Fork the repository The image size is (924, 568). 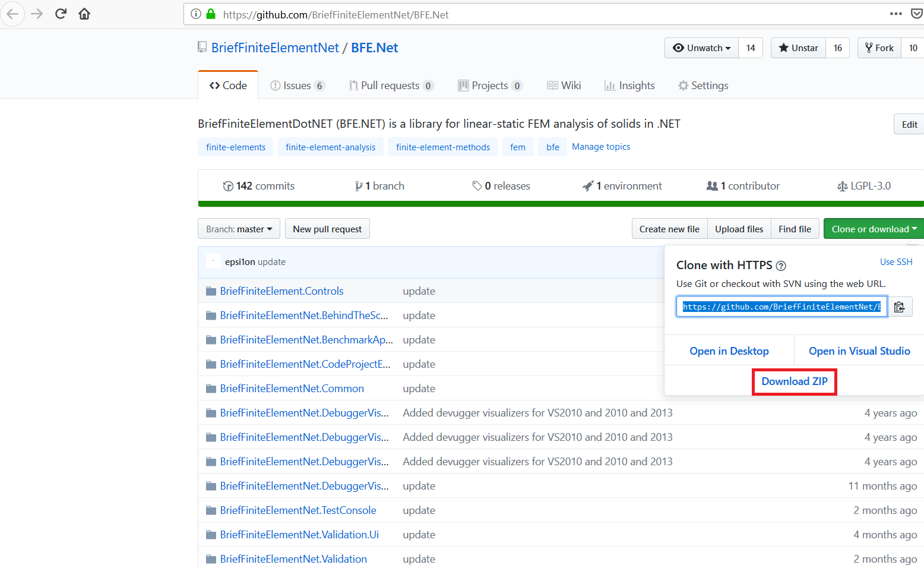(x=879, y=48)
